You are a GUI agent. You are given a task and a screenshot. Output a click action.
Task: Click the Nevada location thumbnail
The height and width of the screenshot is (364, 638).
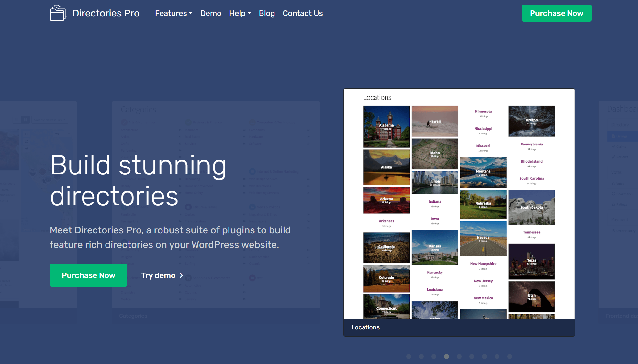click(x=483, y=239)
